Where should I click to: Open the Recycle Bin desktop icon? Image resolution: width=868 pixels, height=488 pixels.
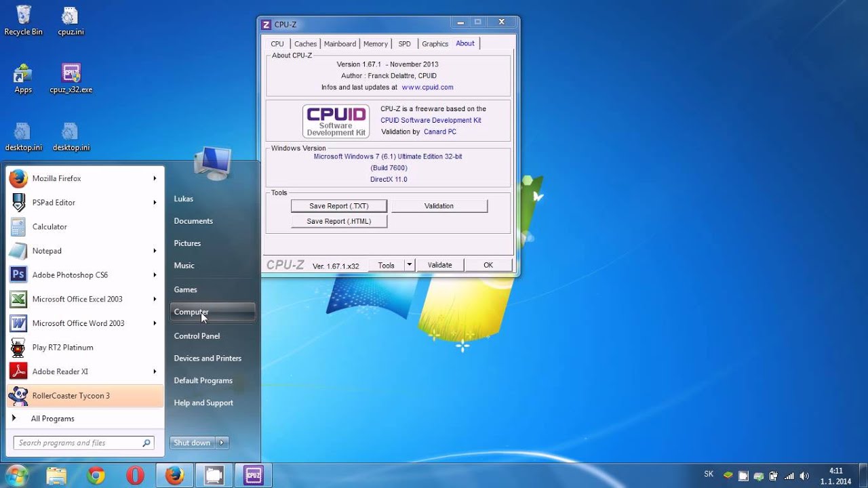[x=23, y=20]
